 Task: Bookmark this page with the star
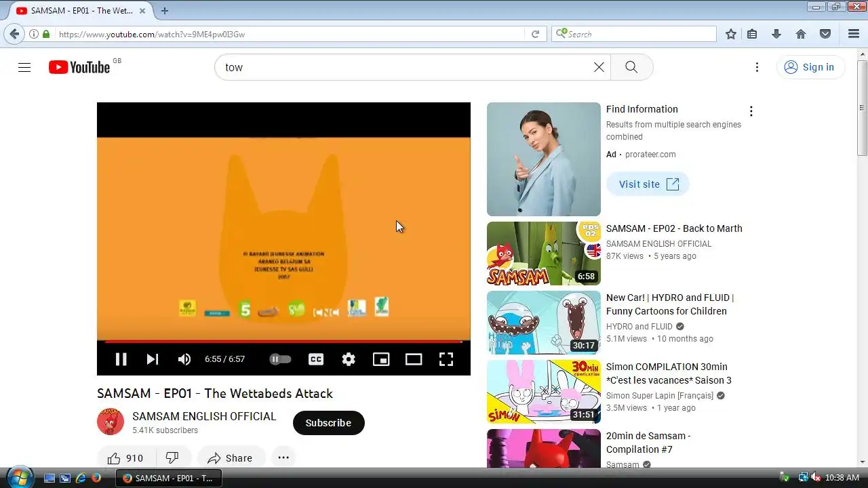coord(731,34)
